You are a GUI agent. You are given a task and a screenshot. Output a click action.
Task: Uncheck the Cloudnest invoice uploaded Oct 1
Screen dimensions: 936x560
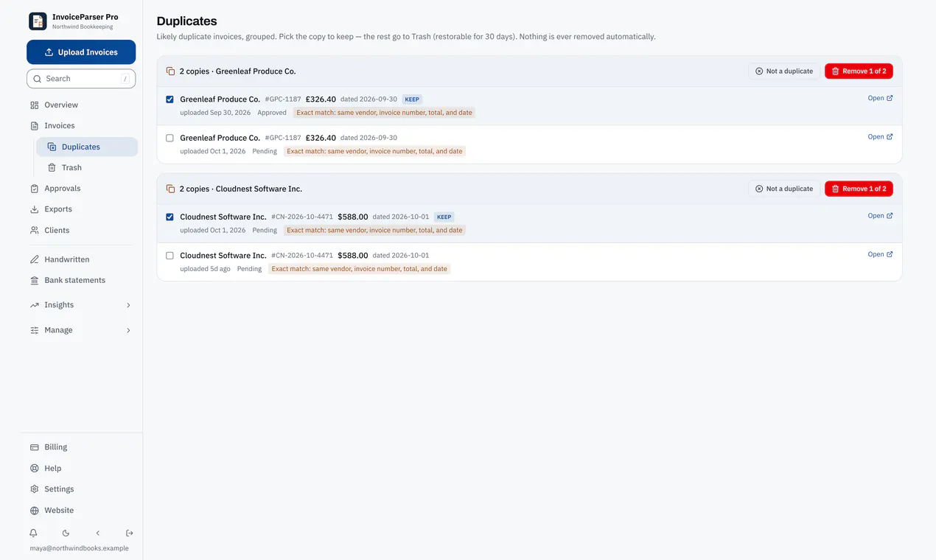click(170, 217)
